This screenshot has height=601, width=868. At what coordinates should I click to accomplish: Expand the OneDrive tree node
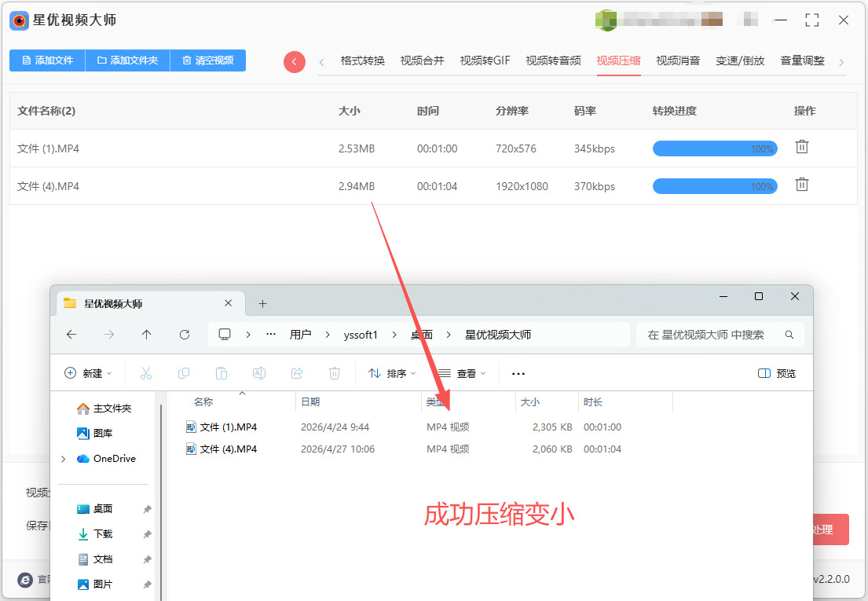click(x=63, y=459)
